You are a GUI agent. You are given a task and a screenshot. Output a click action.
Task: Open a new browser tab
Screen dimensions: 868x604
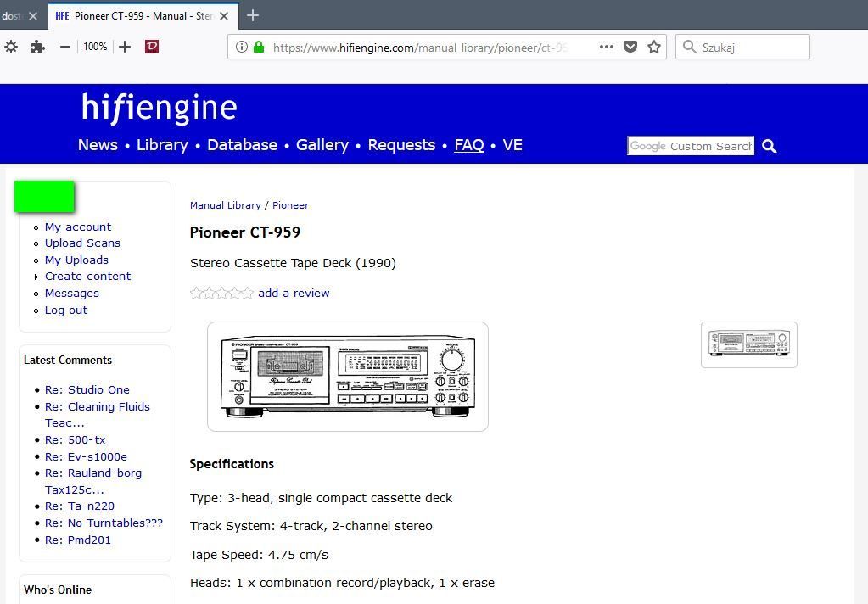(x=253, y=15)
